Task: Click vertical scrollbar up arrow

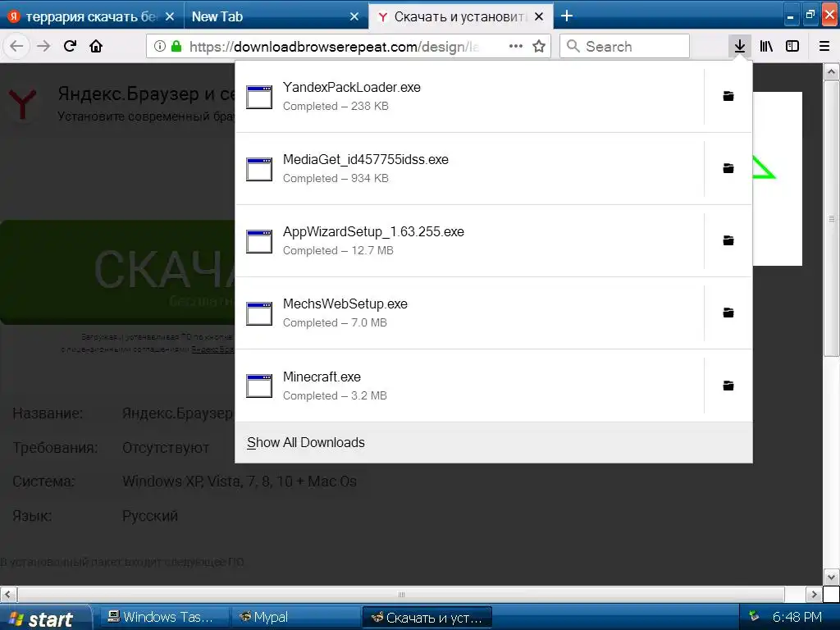Action: 831,72
